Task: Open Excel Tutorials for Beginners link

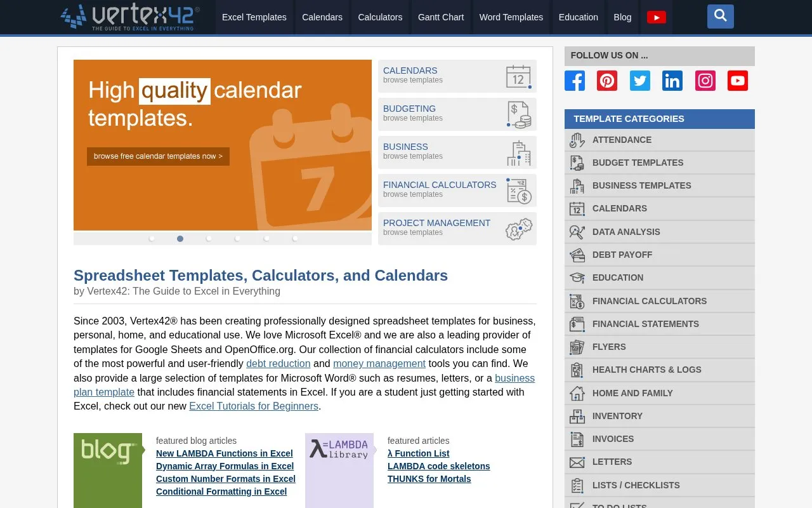Action: click(254, 406)
